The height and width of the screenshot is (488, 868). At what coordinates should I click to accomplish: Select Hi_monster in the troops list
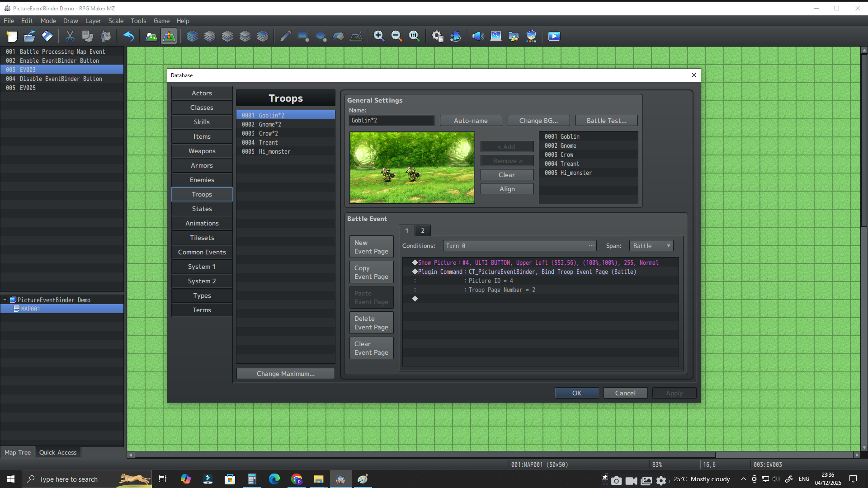(274, 151)
